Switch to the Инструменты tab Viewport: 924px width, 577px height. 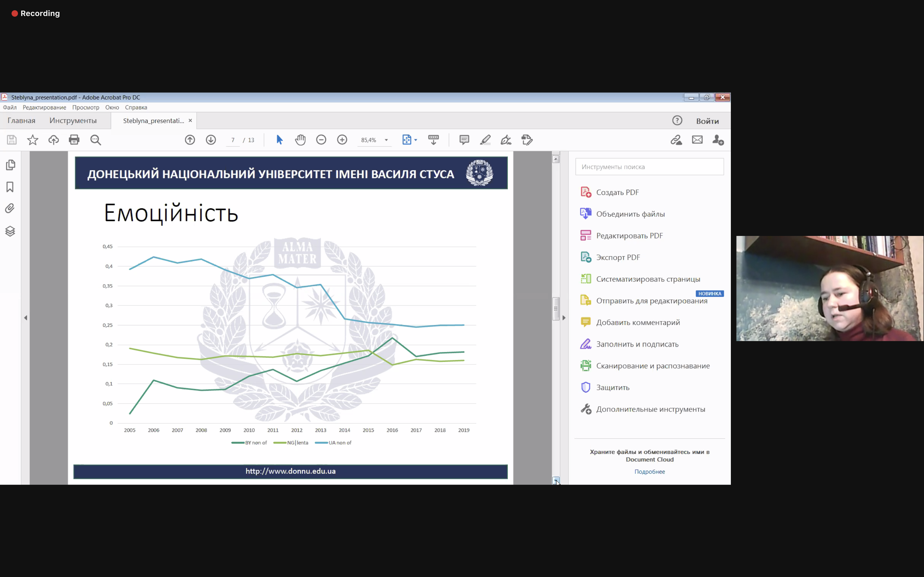[x=73, y=121]
